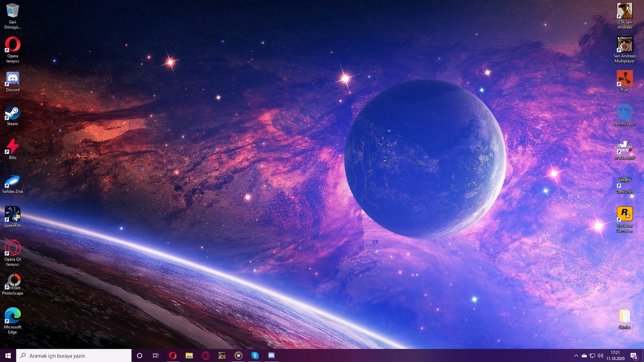Open the Recycle Bin (Geri Dönüşüm) icon

tap(12, 16)
